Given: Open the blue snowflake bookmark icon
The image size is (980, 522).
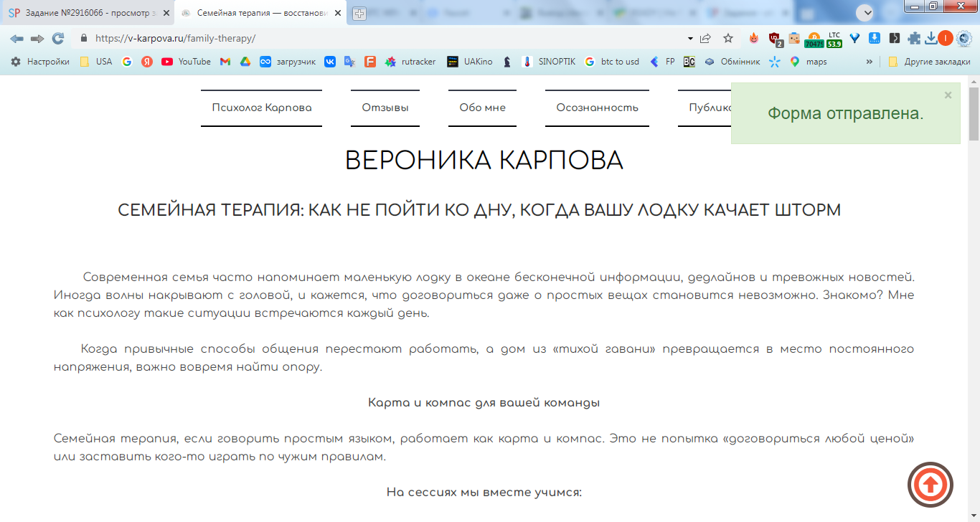Looking at the screenshot, I should pyautogui.click(x=774, y=62).
